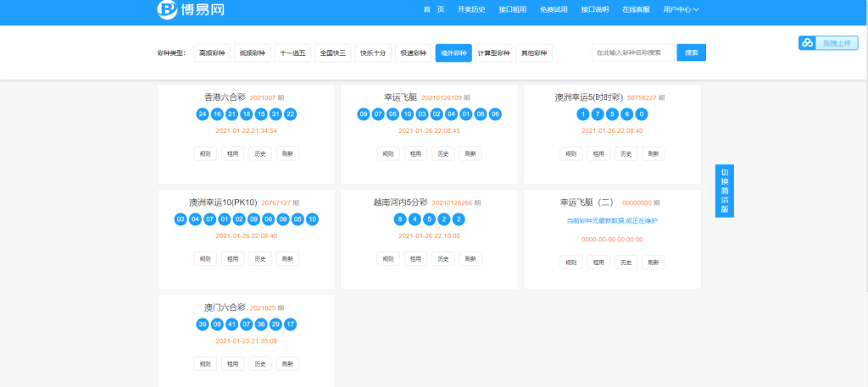Focus the lottery name search field
868x387 pixels.
click(x=633, y=53)
